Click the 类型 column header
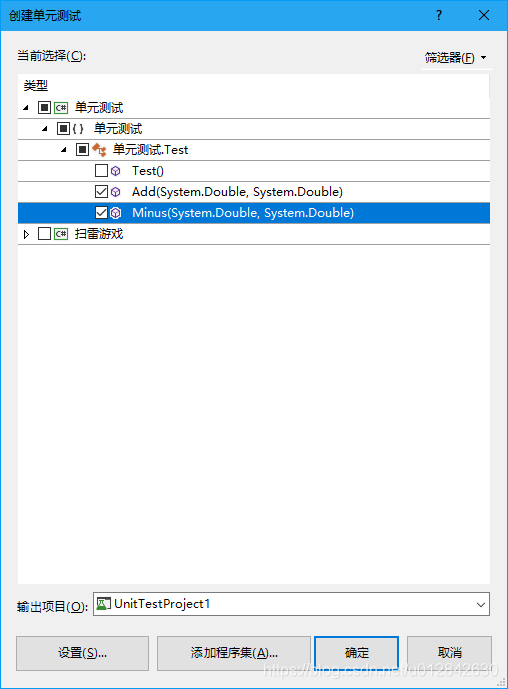 coord(36,86)
